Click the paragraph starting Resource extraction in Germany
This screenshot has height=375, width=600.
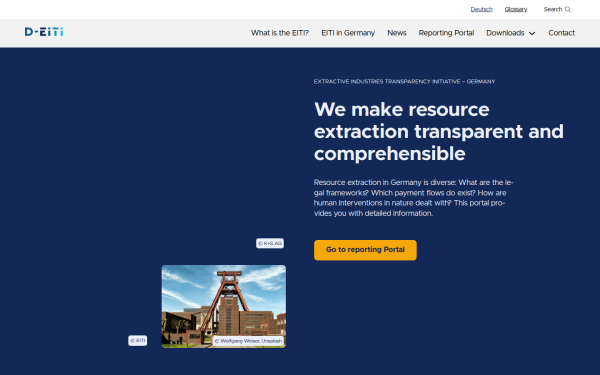point(413,198)
